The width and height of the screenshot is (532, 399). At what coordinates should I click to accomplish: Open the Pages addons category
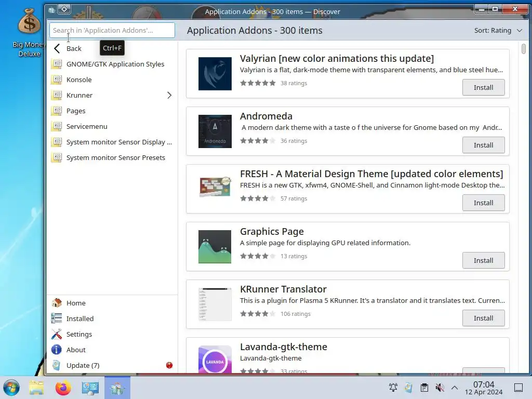point(112,111)
